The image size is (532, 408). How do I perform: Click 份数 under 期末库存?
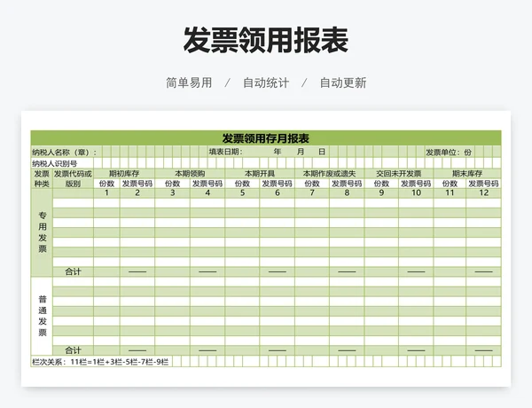click(x=450, y=184)
